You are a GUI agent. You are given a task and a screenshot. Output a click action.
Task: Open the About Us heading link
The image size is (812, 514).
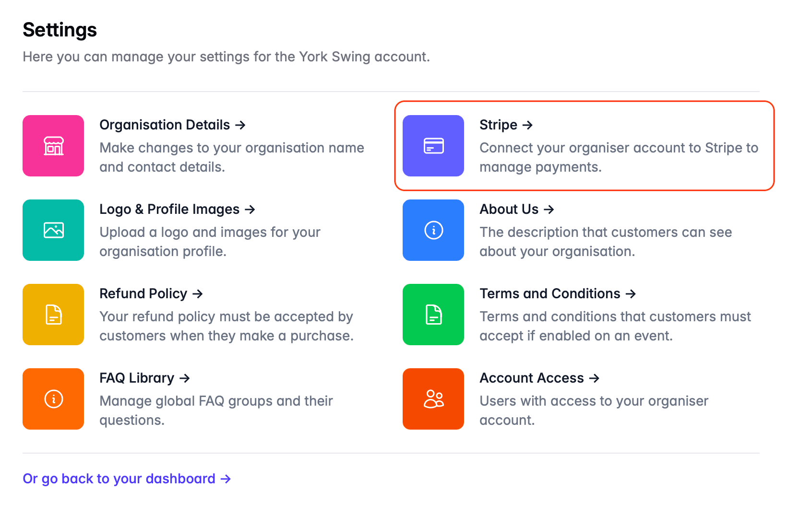517,210
